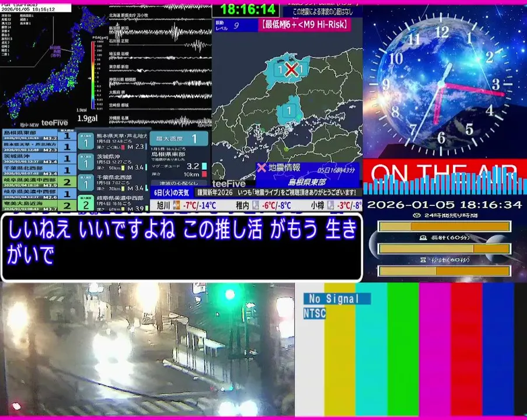527x420 pixels.
Task: Click the pink X beside 地震情報 label
Action: 261,167
